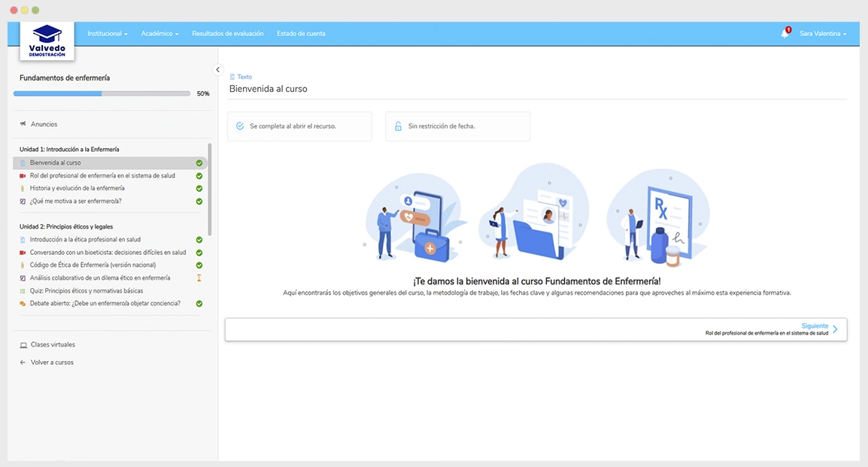Click the task icon of Análisis colaborativo
This screenshot has height=467, width=868.
click(23, 278)
